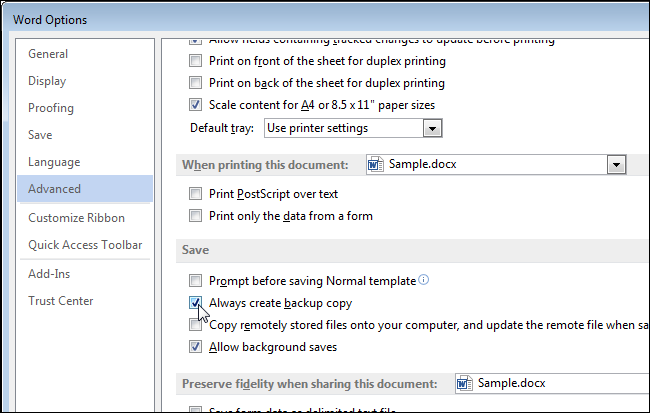Enable Print only the data from a form

coord(196,216)
